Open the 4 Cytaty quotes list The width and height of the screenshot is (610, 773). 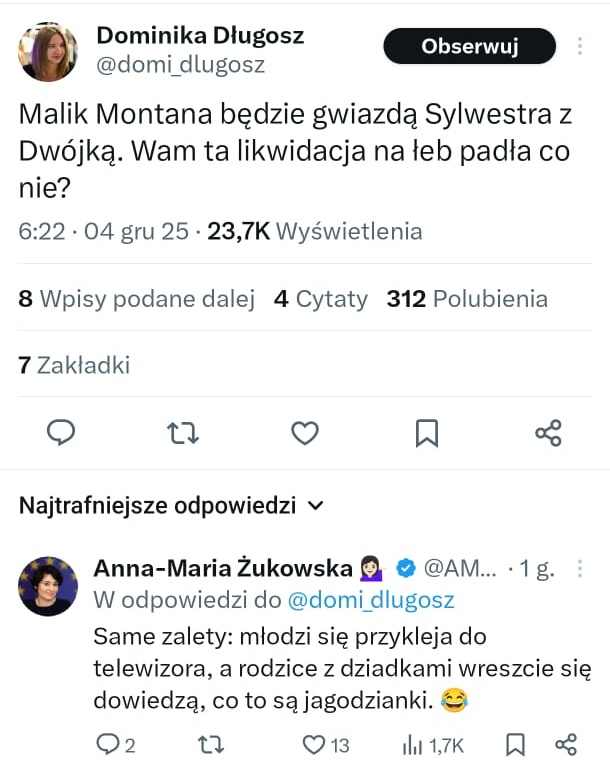point(320,298)
